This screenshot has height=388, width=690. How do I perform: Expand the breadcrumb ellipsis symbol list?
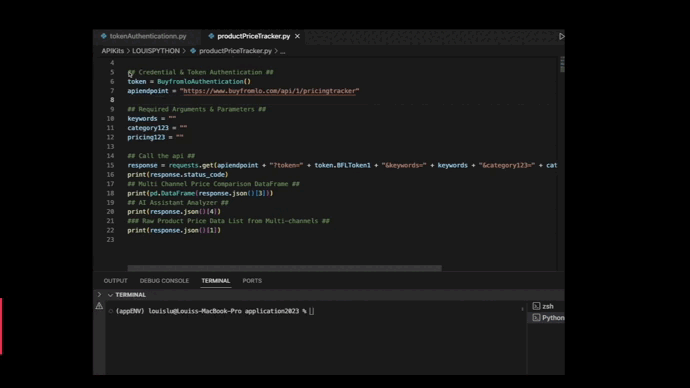[x=283, y=51]
